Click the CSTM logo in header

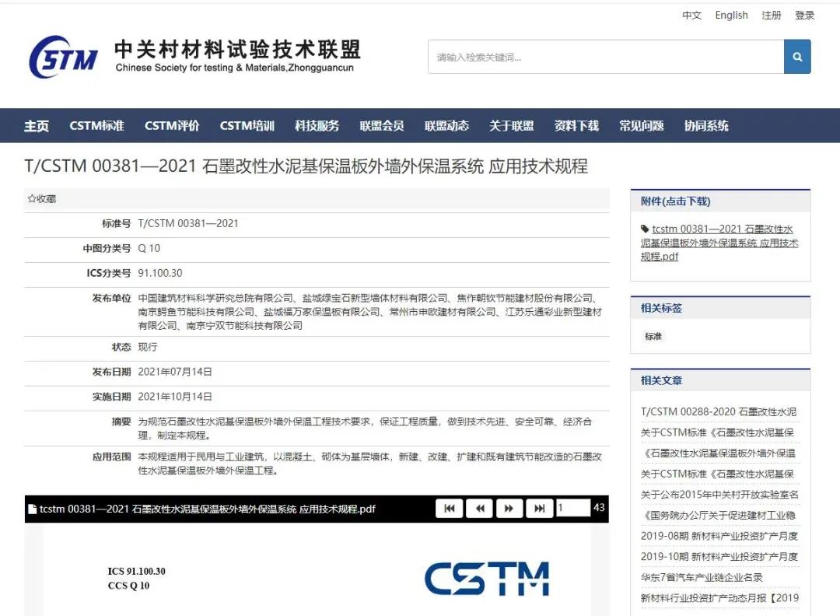tap(64, 57)
